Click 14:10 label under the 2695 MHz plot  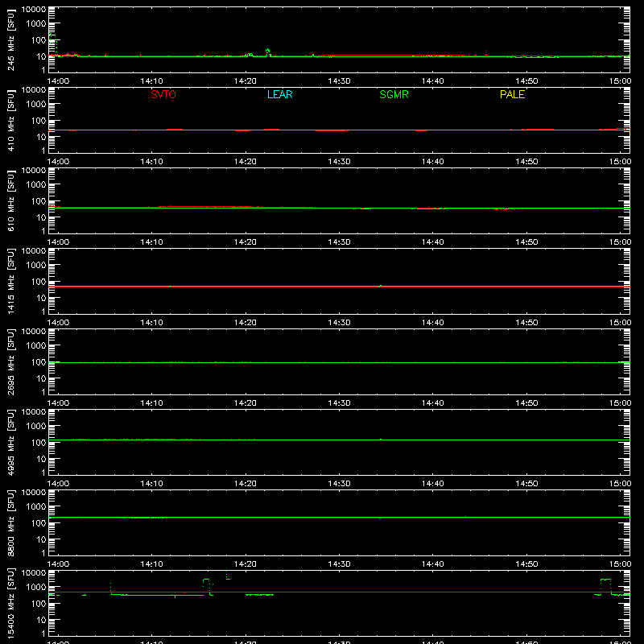pyautogui.click(x=151, y=403)
